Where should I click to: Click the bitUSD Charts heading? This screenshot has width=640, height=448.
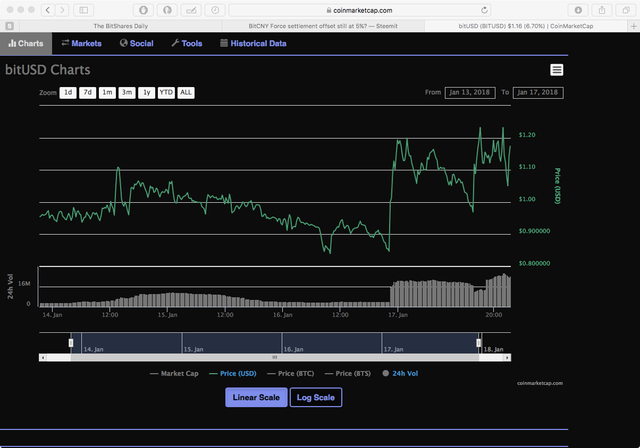click(48, 70)
